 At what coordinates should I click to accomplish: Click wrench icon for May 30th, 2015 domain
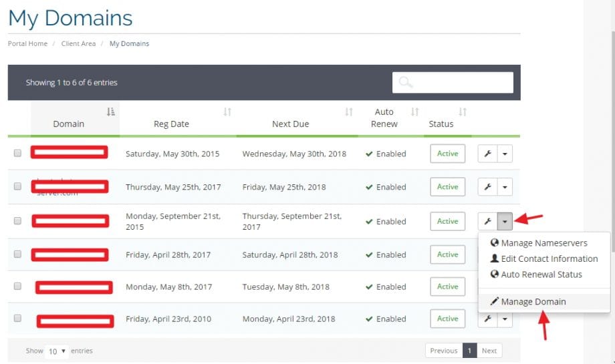(487, 154)
